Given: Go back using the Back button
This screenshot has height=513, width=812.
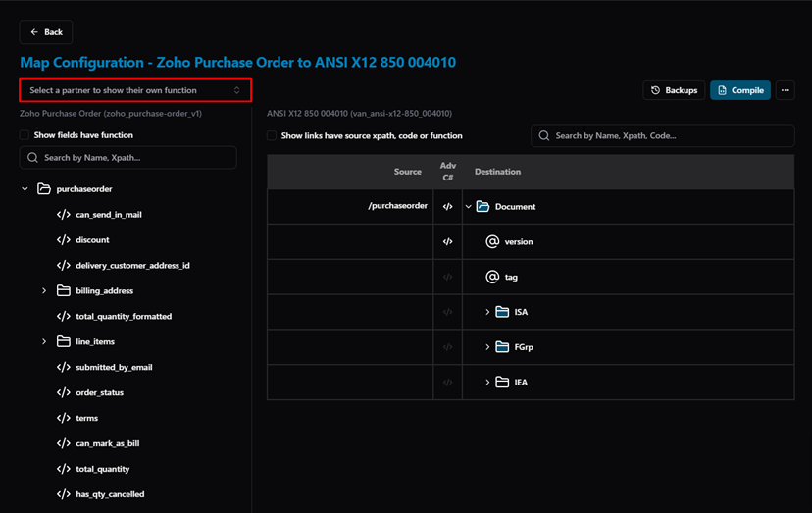Looking at the screenshot, I should [46, 32].
